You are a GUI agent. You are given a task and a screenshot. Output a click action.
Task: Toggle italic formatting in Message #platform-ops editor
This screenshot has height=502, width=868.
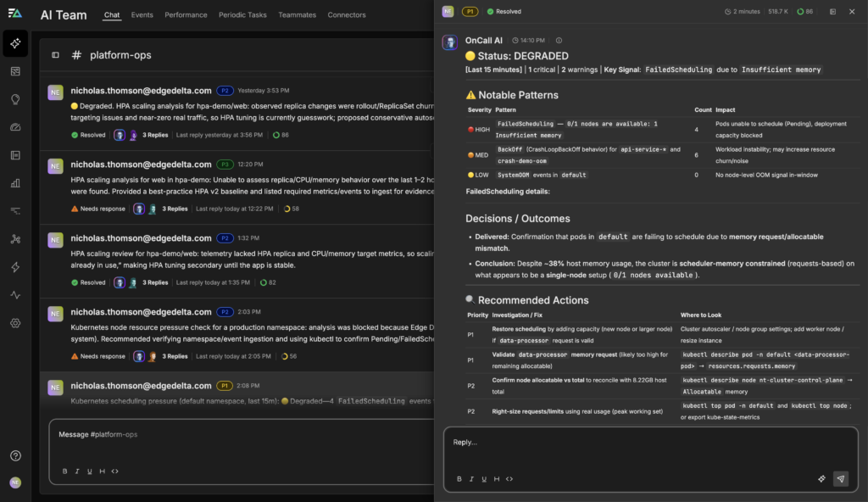point(76,471)
